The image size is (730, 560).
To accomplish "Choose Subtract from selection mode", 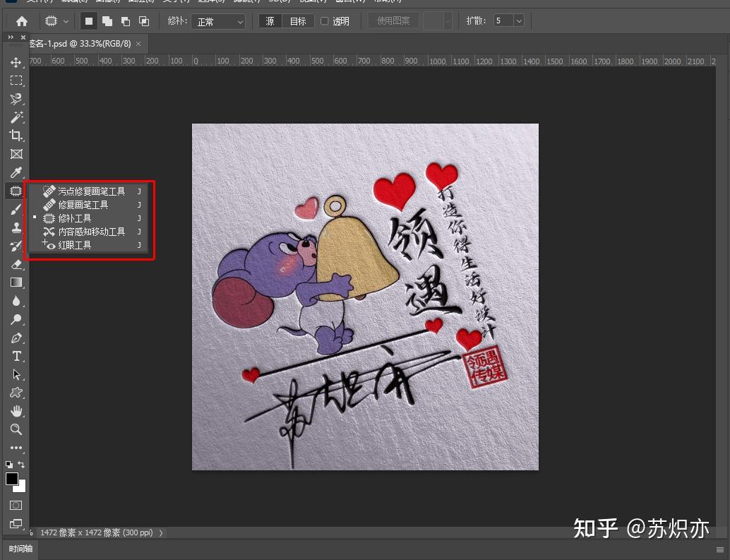I will pos(126,21).
